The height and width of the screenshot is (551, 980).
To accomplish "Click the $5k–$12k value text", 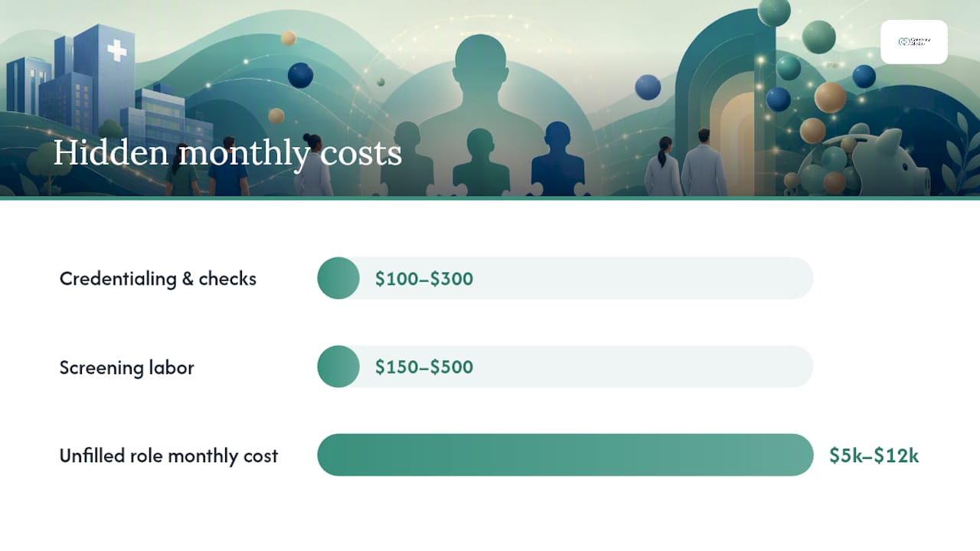I will (x=874, y=456).
